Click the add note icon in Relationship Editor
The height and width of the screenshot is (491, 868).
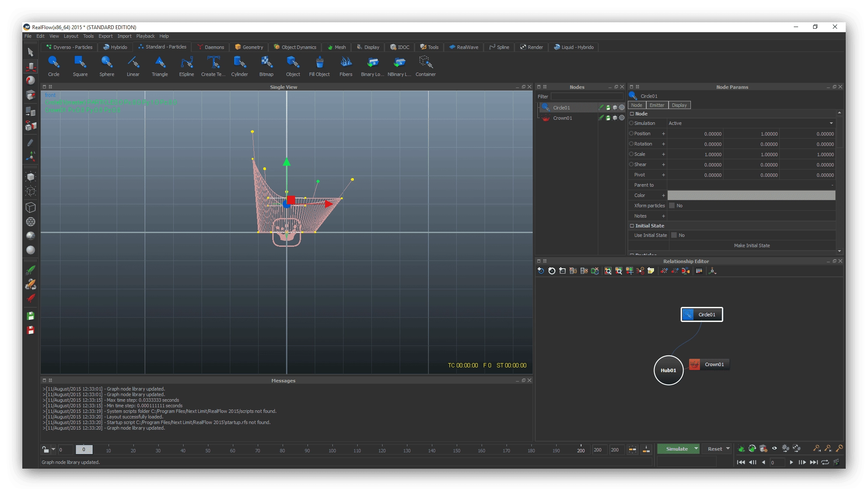(x=651, y=271)
